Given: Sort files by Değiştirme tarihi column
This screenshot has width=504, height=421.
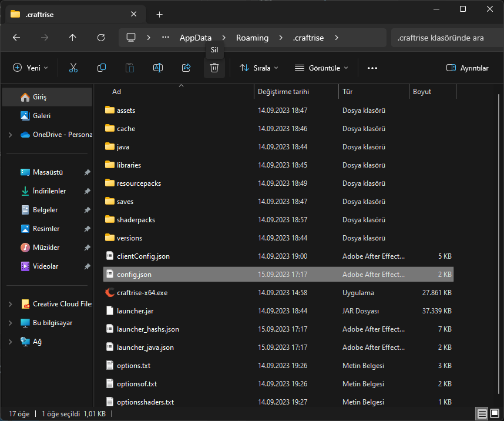Looking at the screenshot, I should point(283,92).
